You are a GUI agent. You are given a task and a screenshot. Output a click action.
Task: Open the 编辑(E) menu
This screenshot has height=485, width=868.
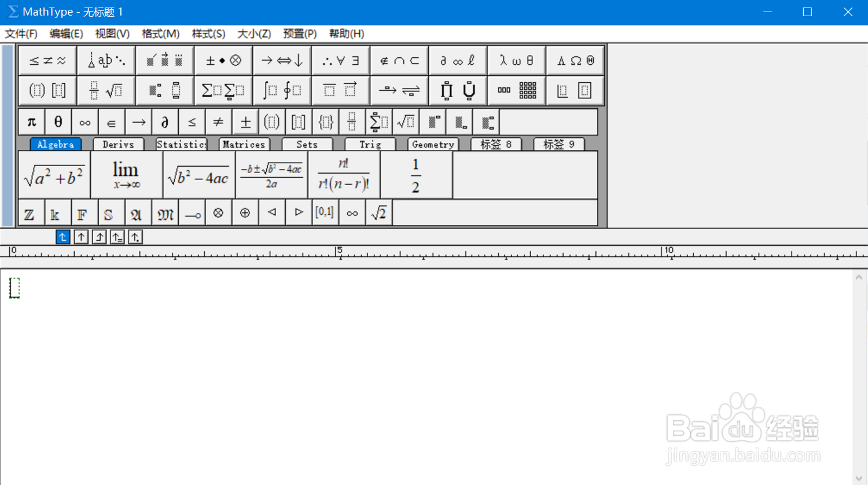click(x=67, y=34)
